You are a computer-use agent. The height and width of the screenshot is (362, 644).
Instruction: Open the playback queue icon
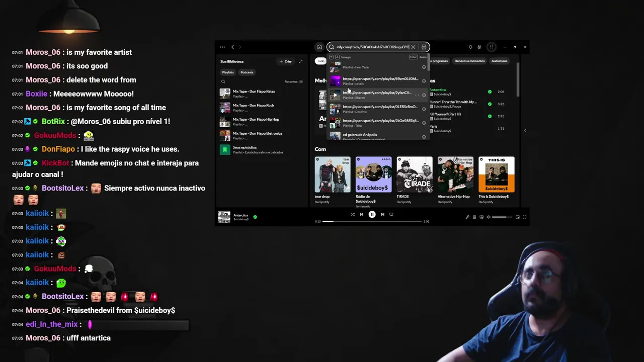474,217
